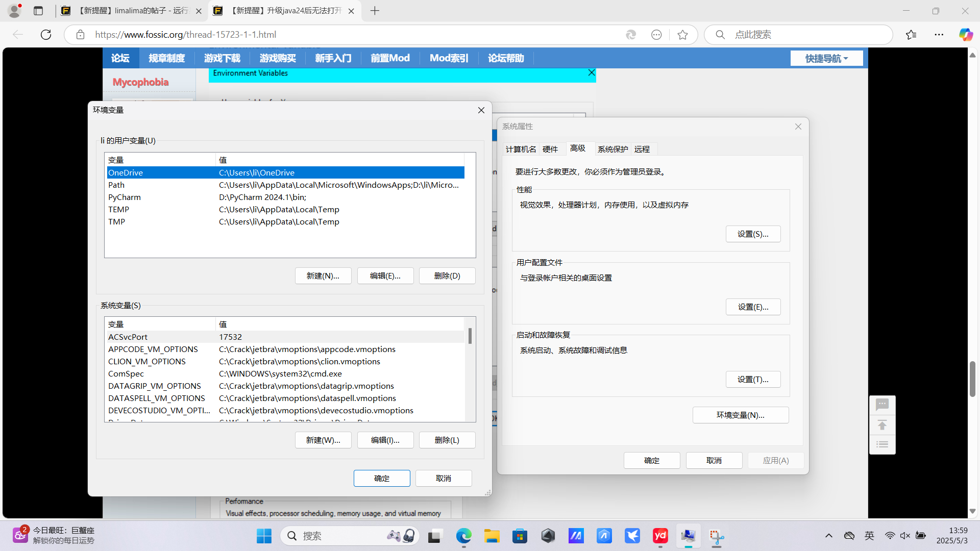Unmute the system volume in tray
Viewport: 980px width, 551px height.
coord(905,536)
